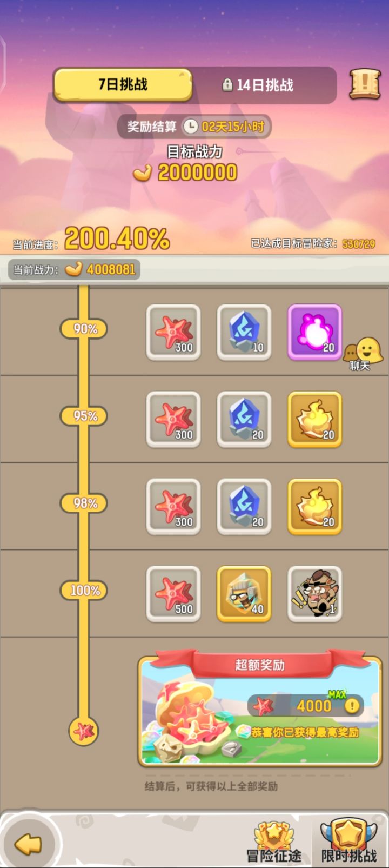Screen dimensions: 389x868
Task: Open the 限时挑战 bottom menu
Action: click(x=348, y=842)
